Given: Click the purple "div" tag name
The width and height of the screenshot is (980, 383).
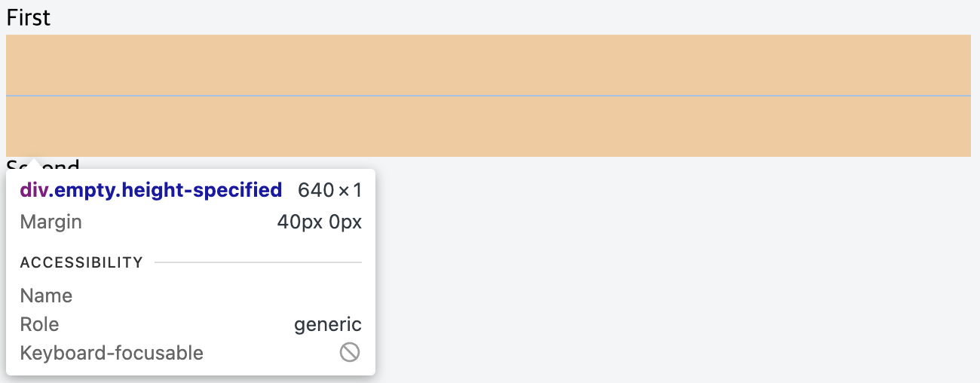Looking at the screenshot, I should coord(34,190).
